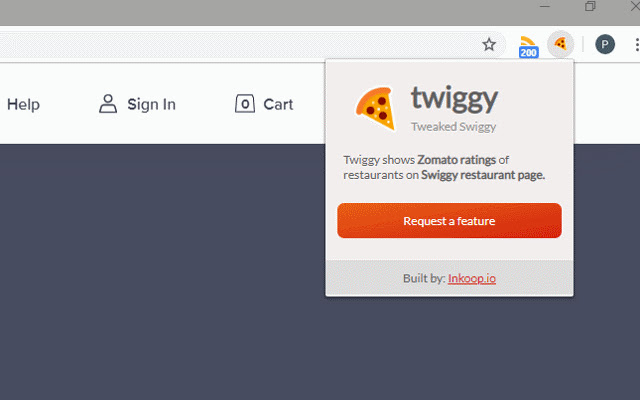Open the Chrome profile avatar P

tap(604, 44)
